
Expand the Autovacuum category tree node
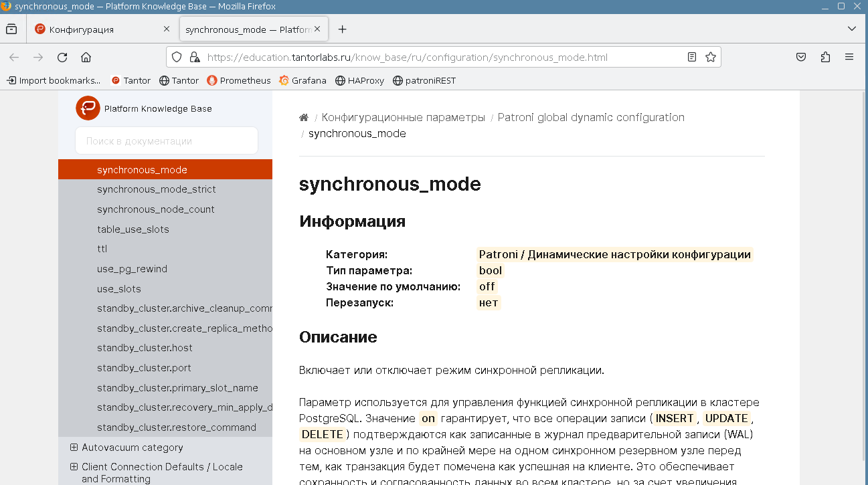74,448
